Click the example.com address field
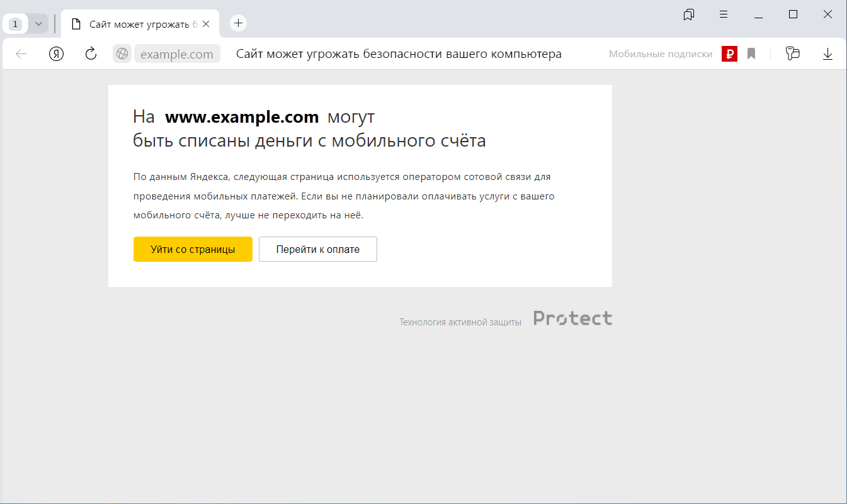847x504 pixels. (x=177, y=54)
